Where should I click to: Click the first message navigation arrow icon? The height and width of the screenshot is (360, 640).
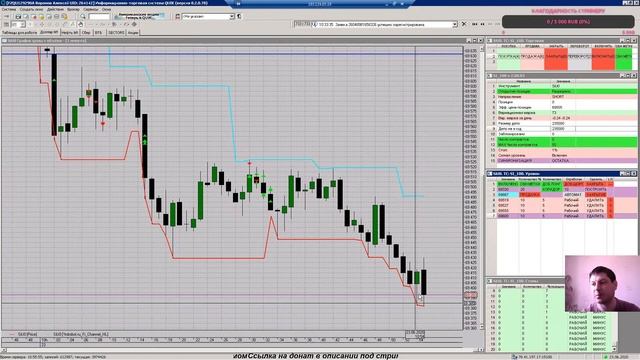click(x=474, y=24)
